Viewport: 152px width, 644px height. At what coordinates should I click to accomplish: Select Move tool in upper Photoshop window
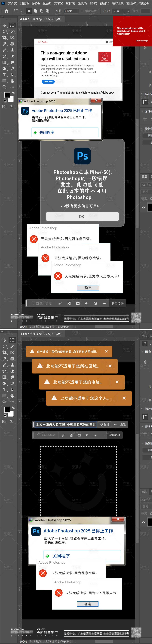(4, 25)
